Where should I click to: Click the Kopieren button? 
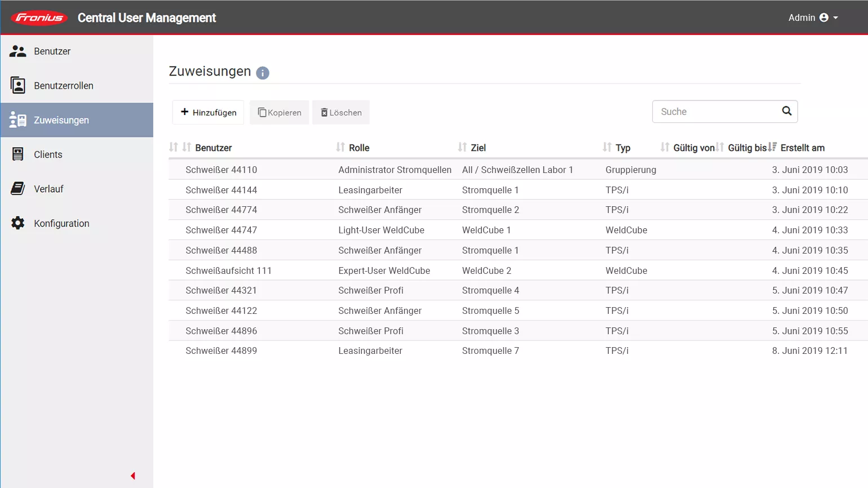pyautogui.click(x=279, y=113)
